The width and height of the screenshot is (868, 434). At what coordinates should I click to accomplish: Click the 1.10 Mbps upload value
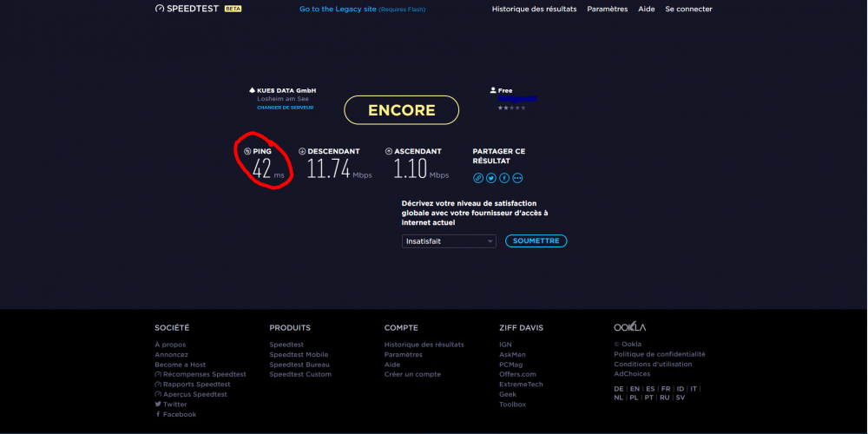[x=421, y=169]
